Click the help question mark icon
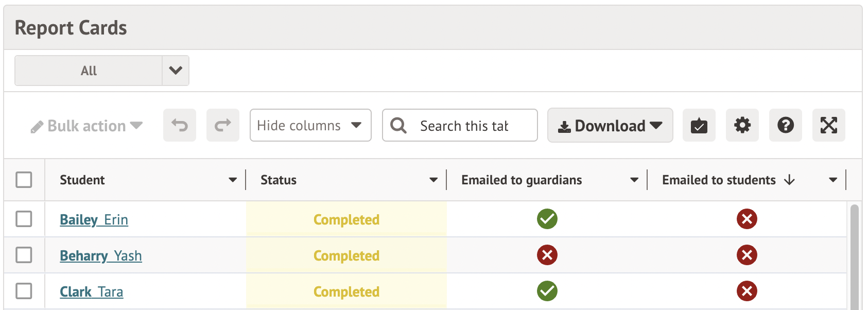The height and width of the screenshot is (310, 868). pyautogui.click(x=786, y=125)
